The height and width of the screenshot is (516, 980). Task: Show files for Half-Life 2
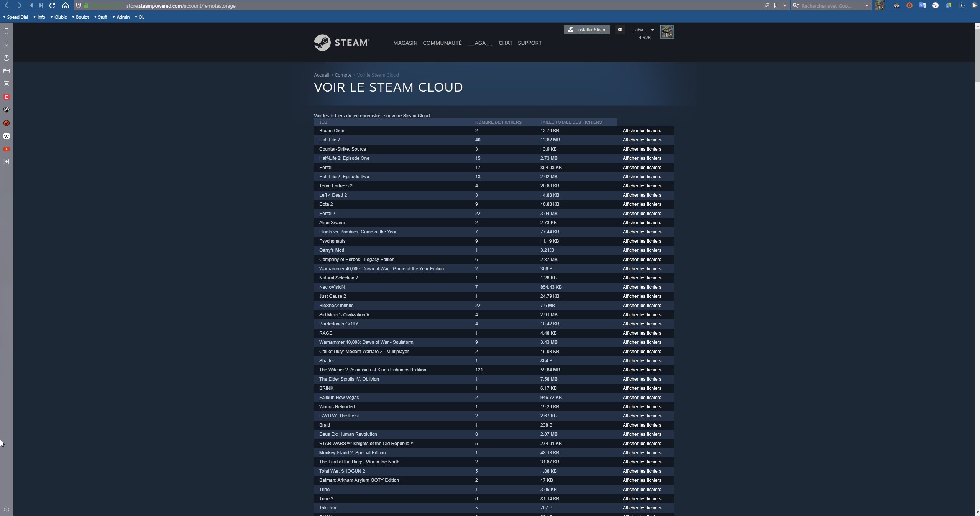[642, 140]
